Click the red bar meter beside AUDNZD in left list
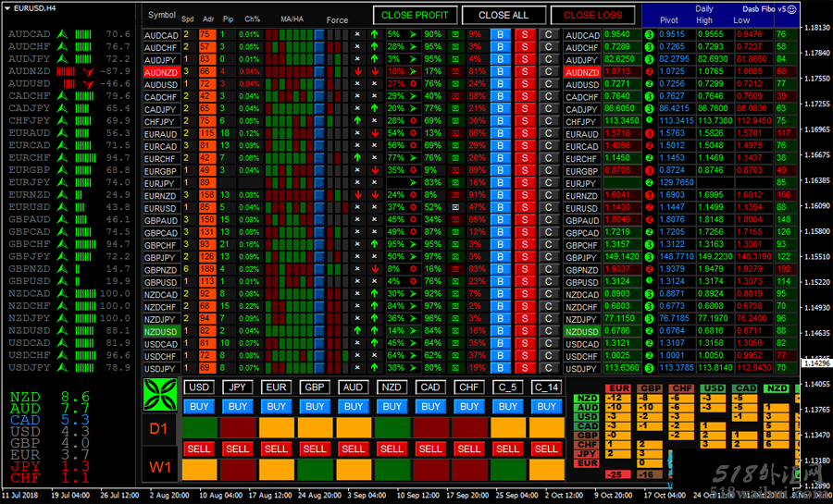This screenshot has height=504, width=833. [x=66, y=71]
